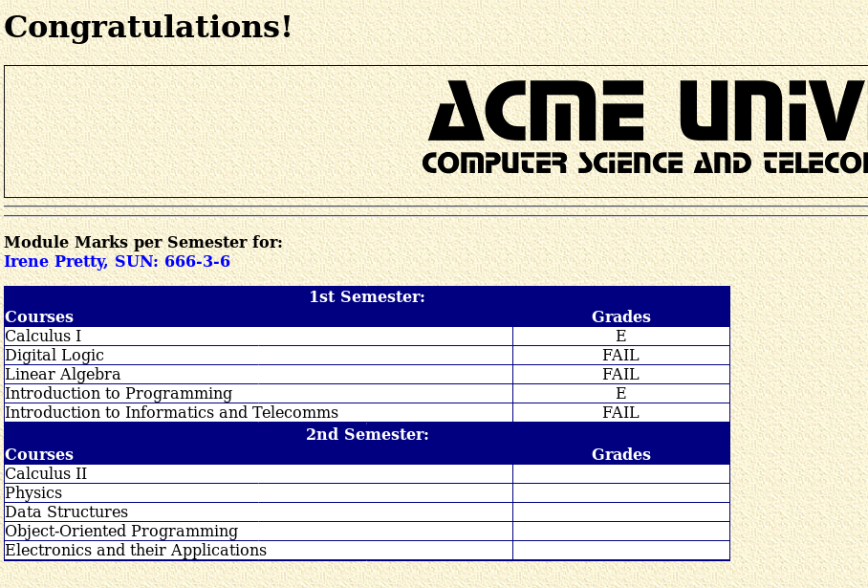Click FAIL grade for Informatics and Telecomms
Image resolution: width=868 pixels, height=588 pixels.
(620, 413)
